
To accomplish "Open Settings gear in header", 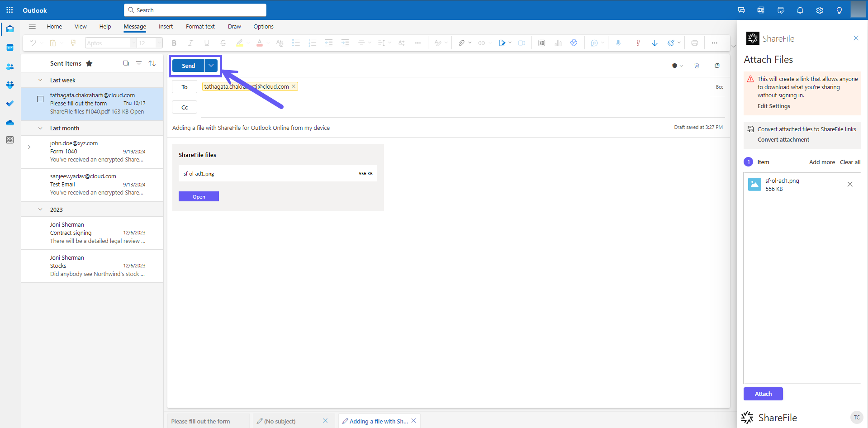I will [820, 10].
